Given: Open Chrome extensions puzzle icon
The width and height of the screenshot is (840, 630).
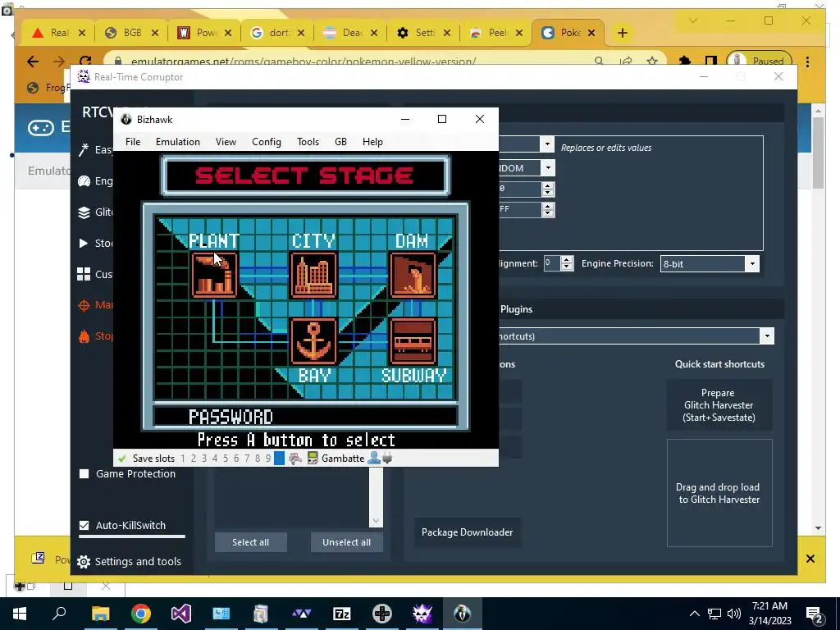Looking at the screenshot, I should 684,61.
